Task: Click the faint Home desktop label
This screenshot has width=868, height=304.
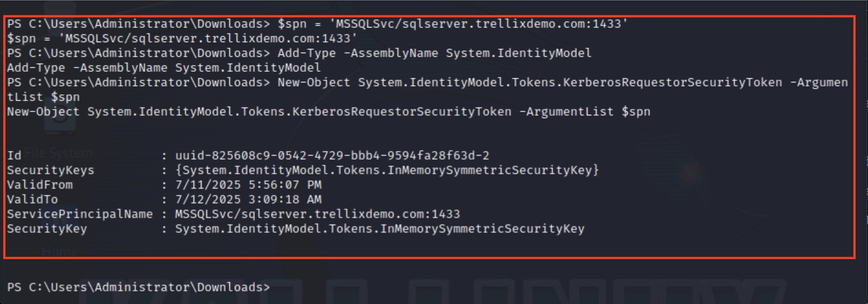Action: coord(60,251)
